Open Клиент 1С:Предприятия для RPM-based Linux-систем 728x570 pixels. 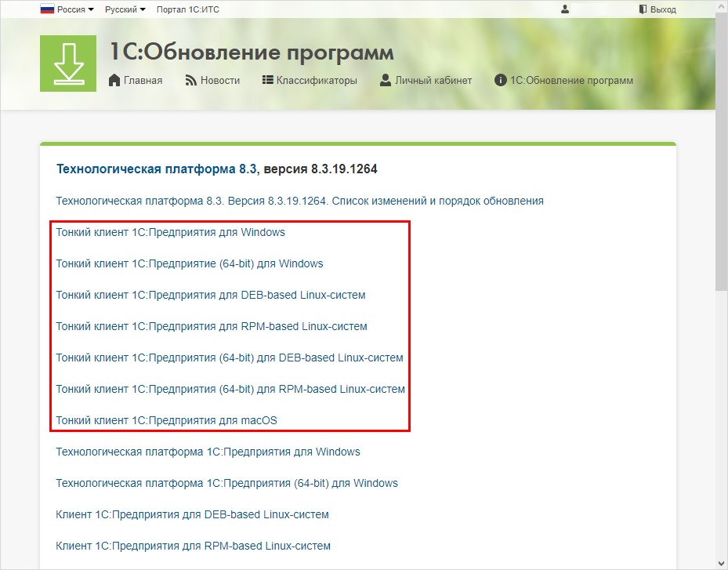[x=193, y=546]
